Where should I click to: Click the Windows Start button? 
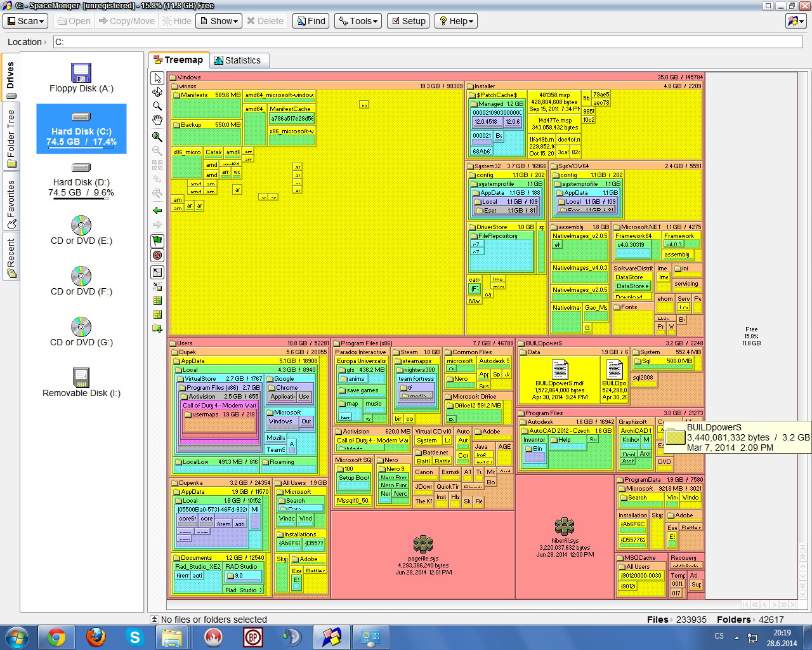coord(16,637)
